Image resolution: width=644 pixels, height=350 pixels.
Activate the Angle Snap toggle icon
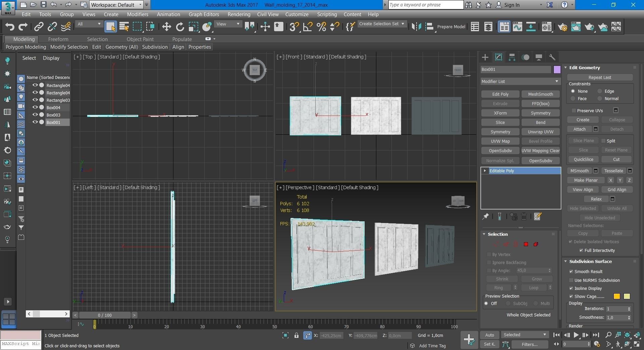308,27
